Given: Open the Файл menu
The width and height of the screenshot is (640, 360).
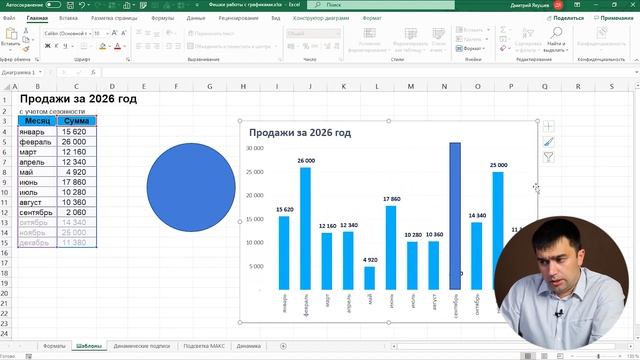Looking at the screenshot, I should pos(9,18).
